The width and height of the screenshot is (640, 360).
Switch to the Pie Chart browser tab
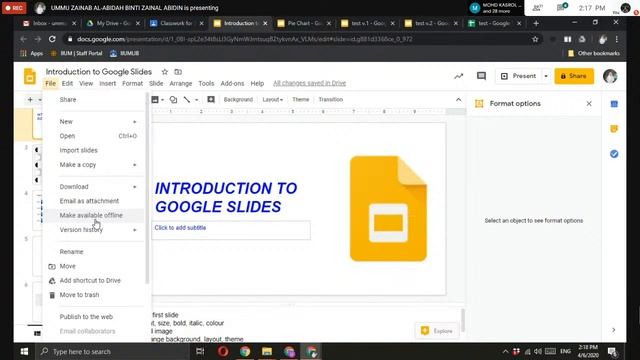(304, 24)
